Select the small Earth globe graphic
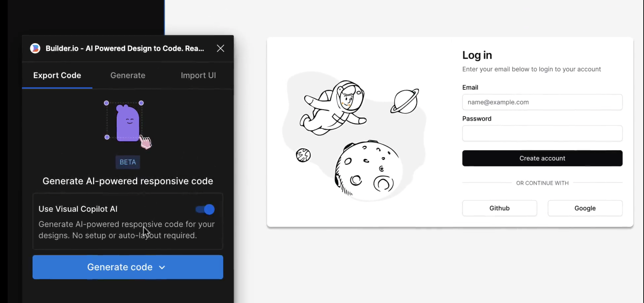Image resolution: width=644 pixels, height=303 pixels. coord(303,155)
